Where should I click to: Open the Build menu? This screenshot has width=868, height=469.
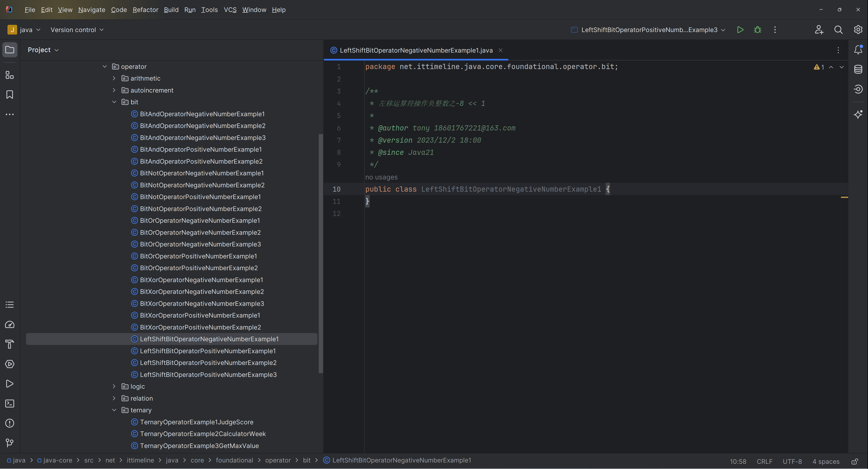pyautogui.click(x=171, y=10)
